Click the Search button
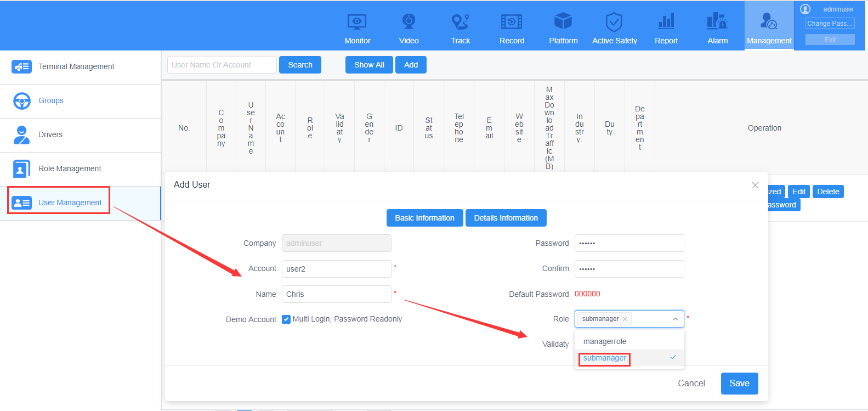 (x=300, y=65)
